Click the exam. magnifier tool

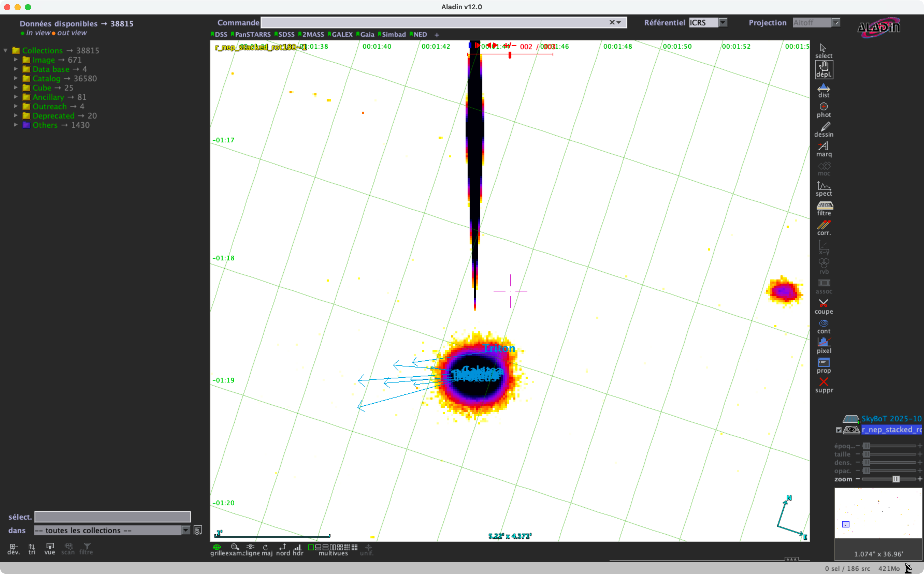pos(235,549)
